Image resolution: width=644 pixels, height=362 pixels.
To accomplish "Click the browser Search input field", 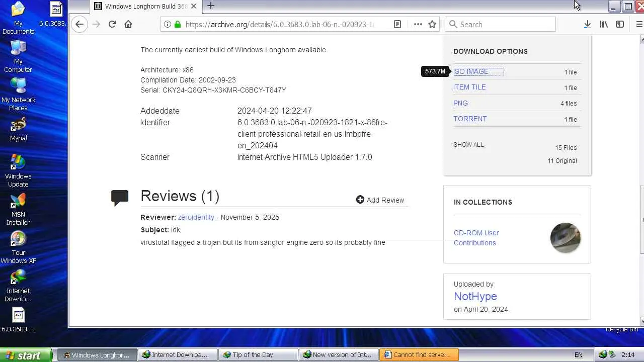I will (500, 24).
